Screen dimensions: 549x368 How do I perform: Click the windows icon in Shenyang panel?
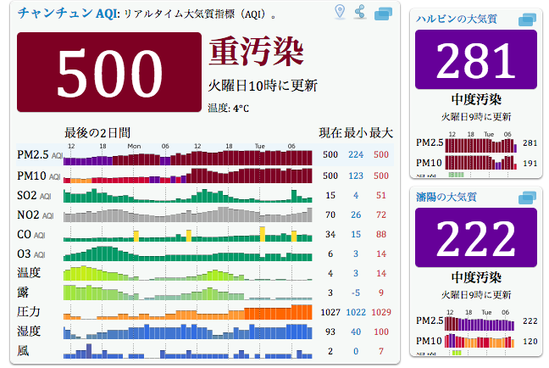527,198
